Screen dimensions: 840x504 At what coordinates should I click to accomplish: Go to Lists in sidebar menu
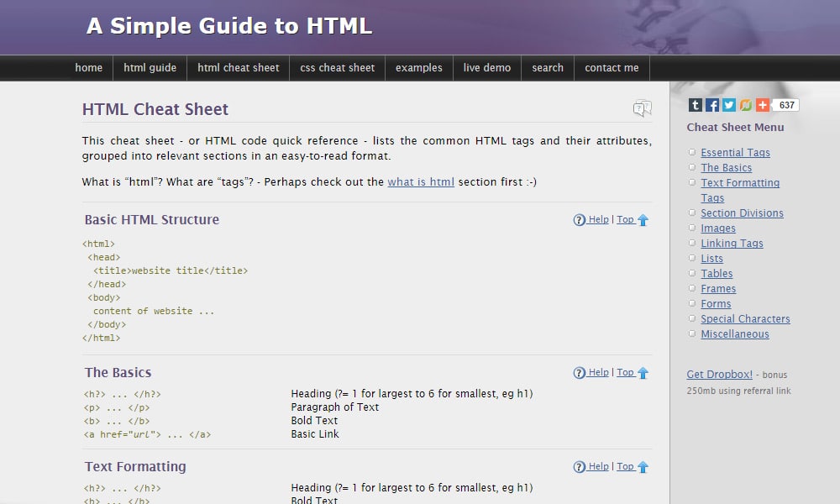tap(712, 258)
